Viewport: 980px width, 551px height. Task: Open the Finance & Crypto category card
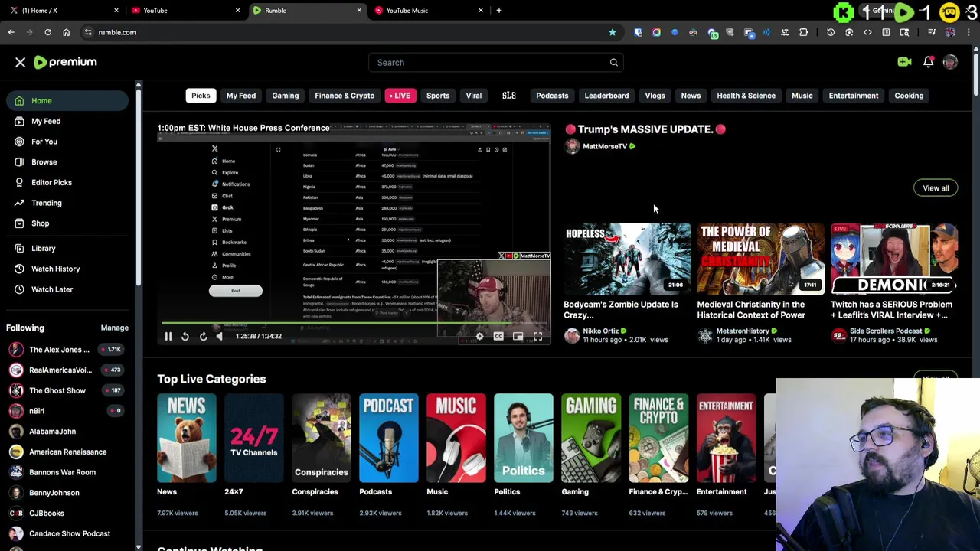tap(658, 439)
